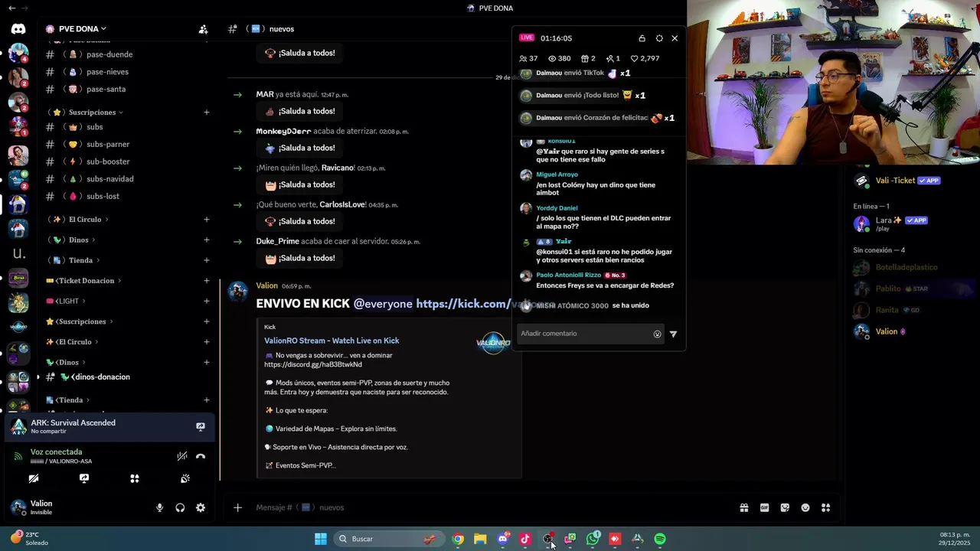
Task: Click Saluda a todos under MAR
Action: point(299,112)
